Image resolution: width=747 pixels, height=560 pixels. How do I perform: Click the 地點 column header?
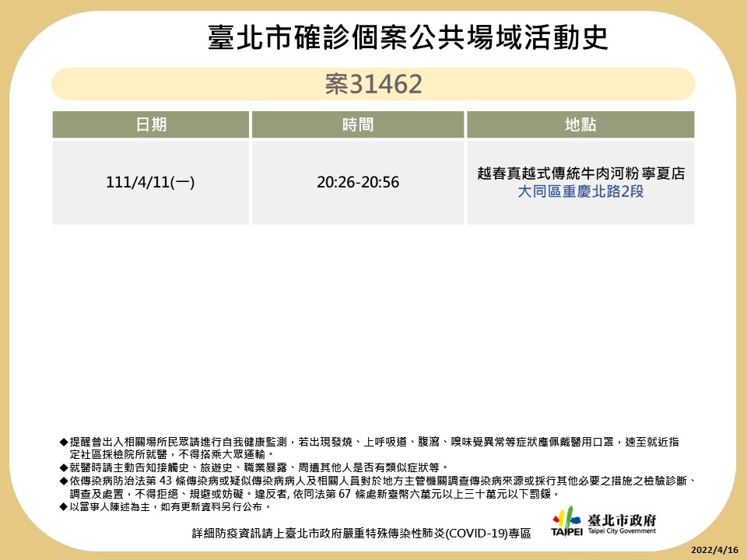coord(580,124)
